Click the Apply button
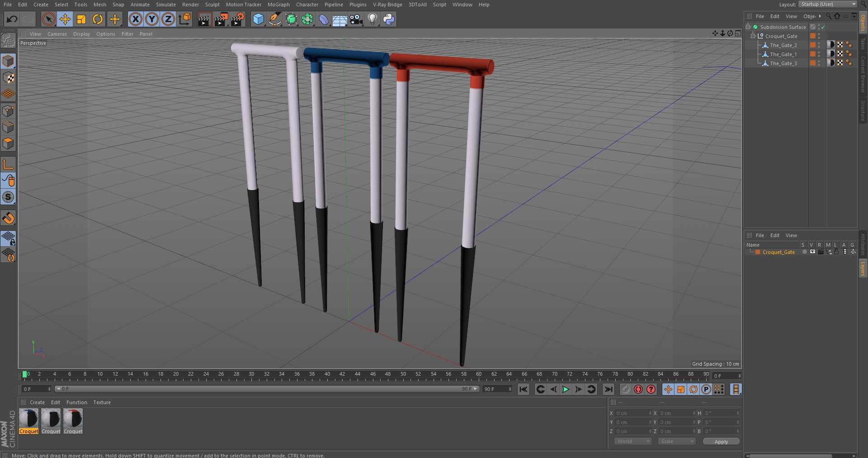868x458 pixels. (x=721, y=441)
